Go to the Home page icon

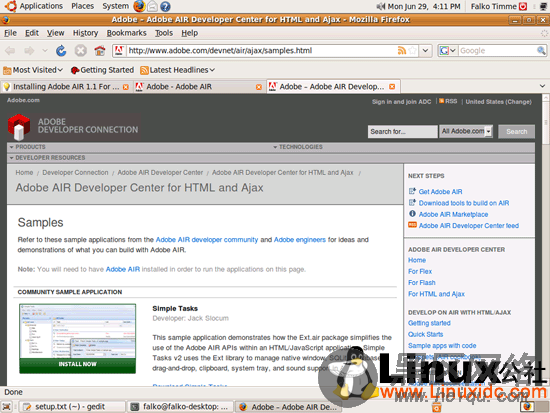pyautogui.click(x=100, y=51)
